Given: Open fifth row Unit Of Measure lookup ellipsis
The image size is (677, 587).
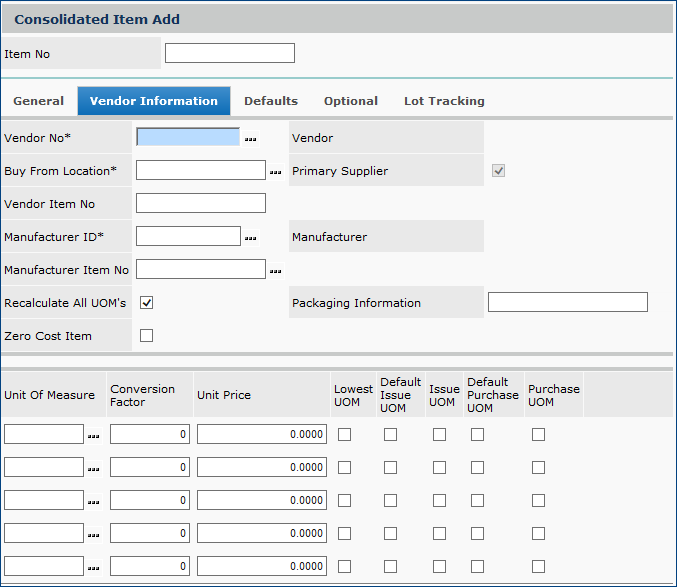Looking at the screenshot, I should pos(94,568).
